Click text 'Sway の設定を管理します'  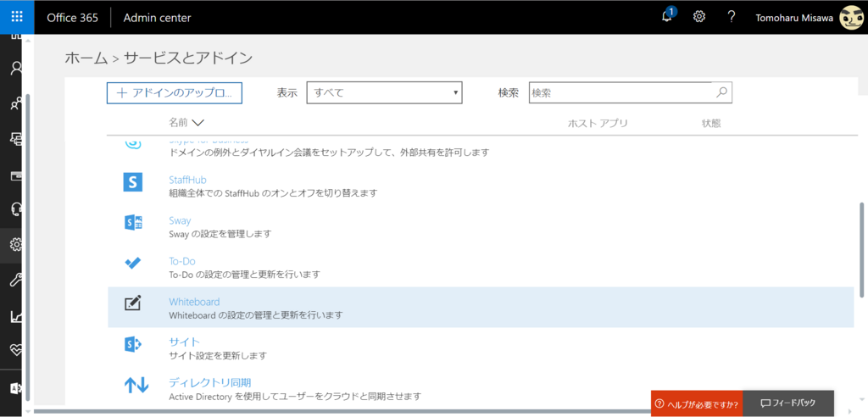pyautogui.click(x=220, y=234)
